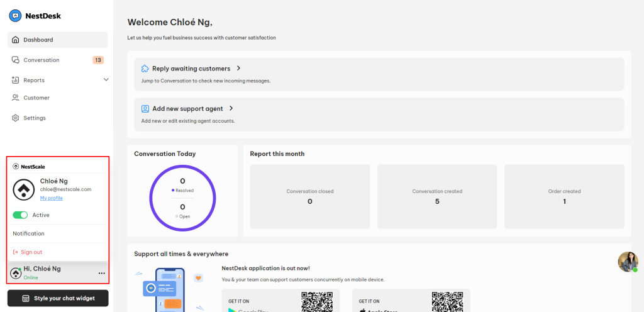
Task: Click the Conversation created stat card
Action: (x=437, y=197)
